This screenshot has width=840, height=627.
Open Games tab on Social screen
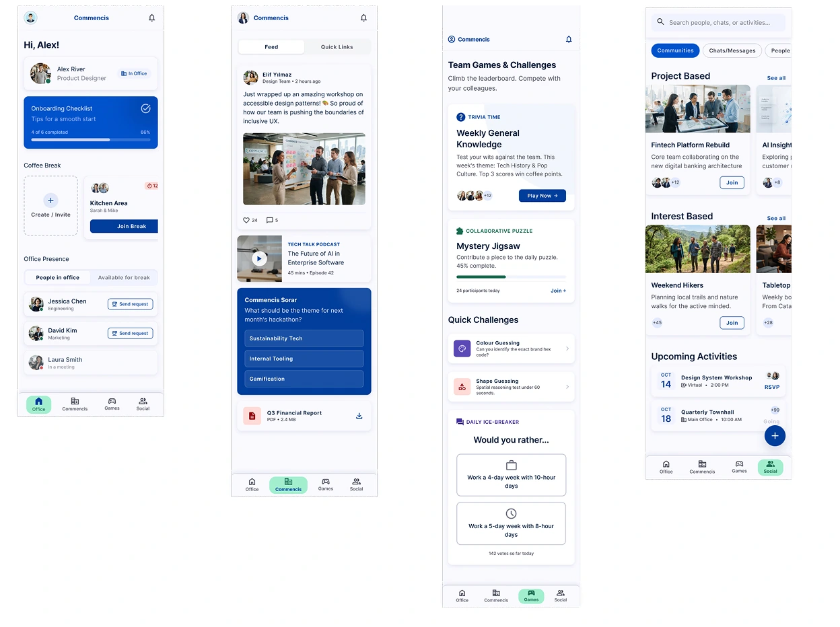pos(739,467)
